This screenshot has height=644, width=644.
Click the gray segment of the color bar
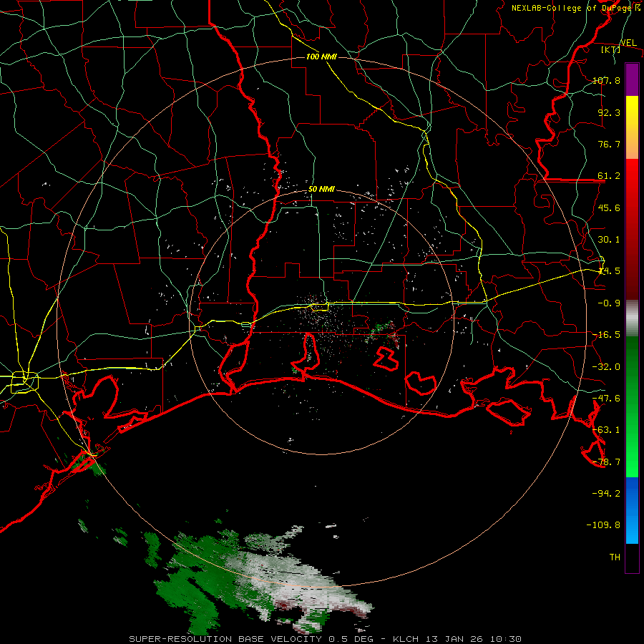click(632, 318)
